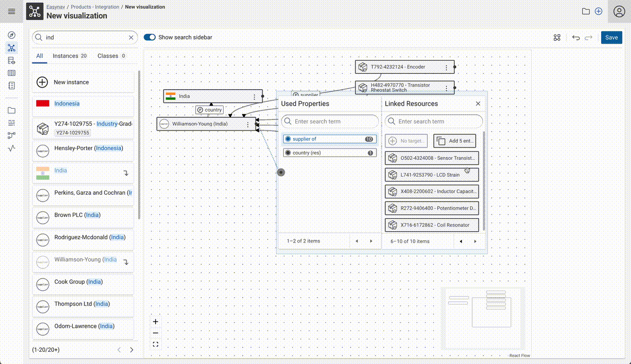
Task: Select the explore compass tool in the sidebar
Action: click(11, 34)
